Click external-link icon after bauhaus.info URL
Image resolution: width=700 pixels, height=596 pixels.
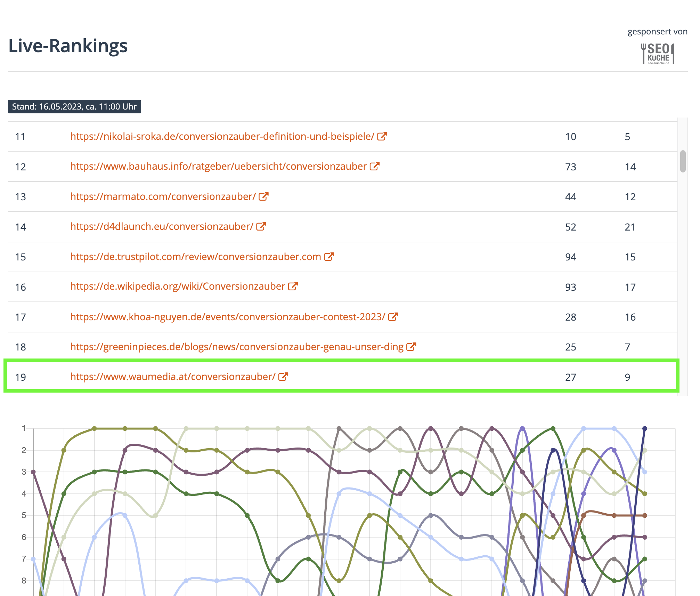pos(374,166)
